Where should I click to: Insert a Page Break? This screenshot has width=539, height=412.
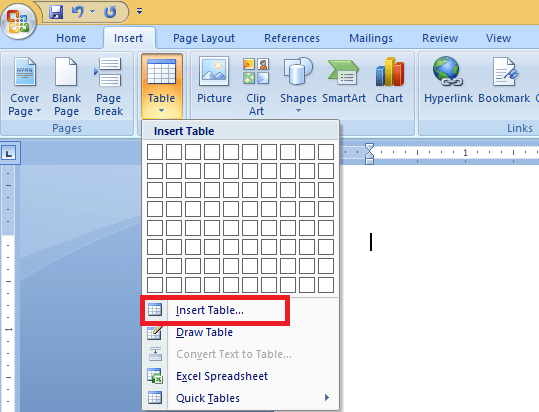pos(108,87)
